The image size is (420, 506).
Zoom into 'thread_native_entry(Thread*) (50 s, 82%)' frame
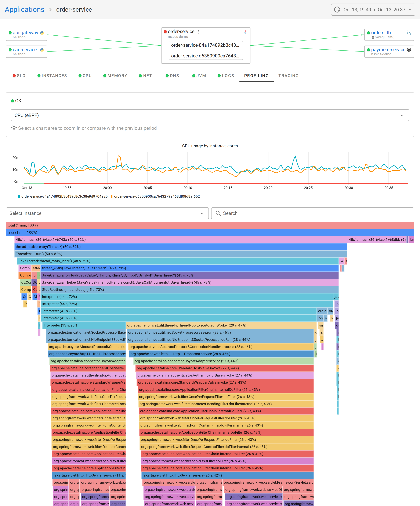click(x=181, y=247)
